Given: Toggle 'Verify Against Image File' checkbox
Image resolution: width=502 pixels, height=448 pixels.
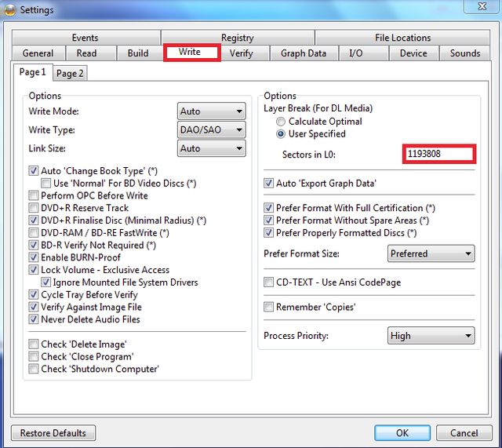Looking at the screenshot, I should (34, 307).
